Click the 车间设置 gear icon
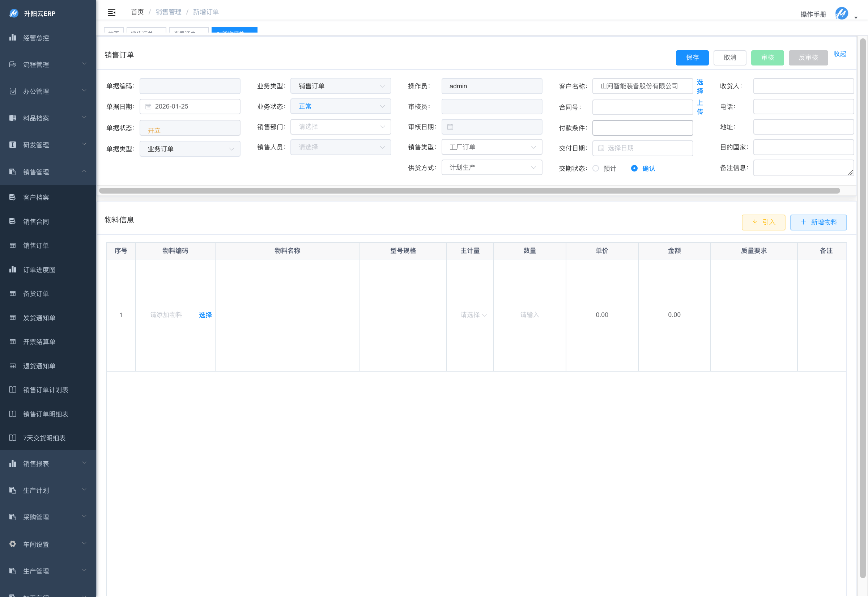Image resolution: width=868 pixels, height=597 pixels. pos(13,544)
